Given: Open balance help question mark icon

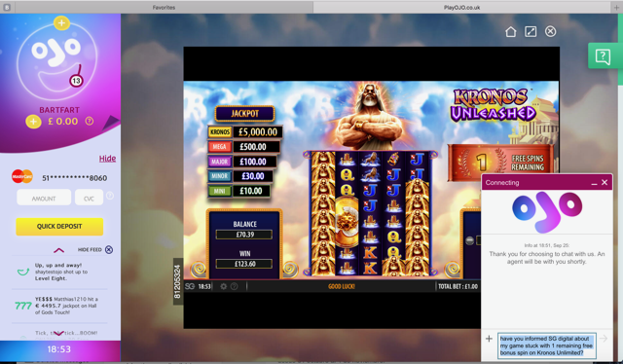Looking at the screenshot, I should pos(90,122).
